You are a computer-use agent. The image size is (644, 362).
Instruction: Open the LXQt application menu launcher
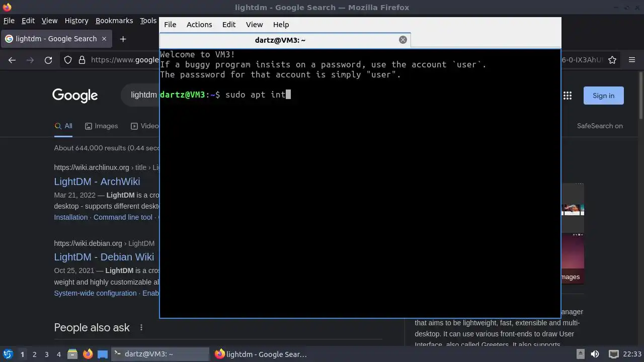(x=8, y=354)
